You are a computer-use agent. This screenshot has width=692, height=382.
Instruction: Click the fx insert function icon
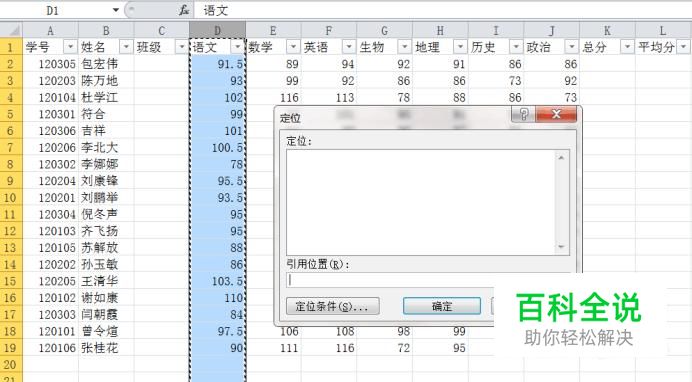184,10
